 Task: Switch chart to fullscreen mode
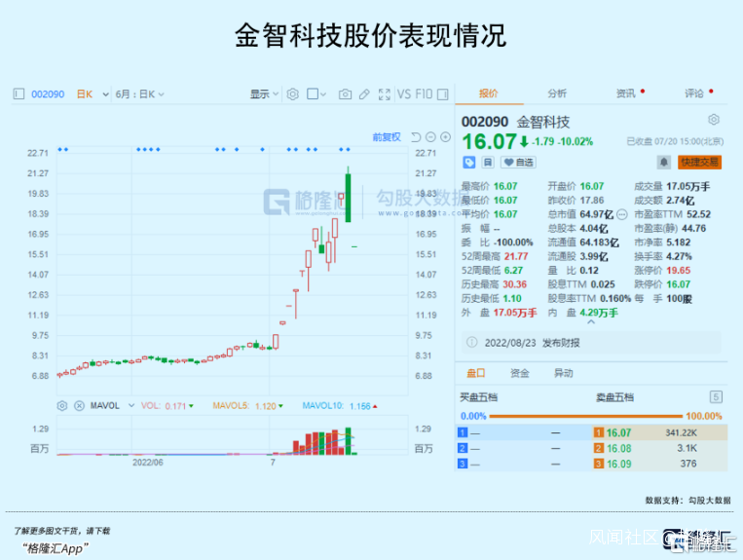[x=385, y=94]
